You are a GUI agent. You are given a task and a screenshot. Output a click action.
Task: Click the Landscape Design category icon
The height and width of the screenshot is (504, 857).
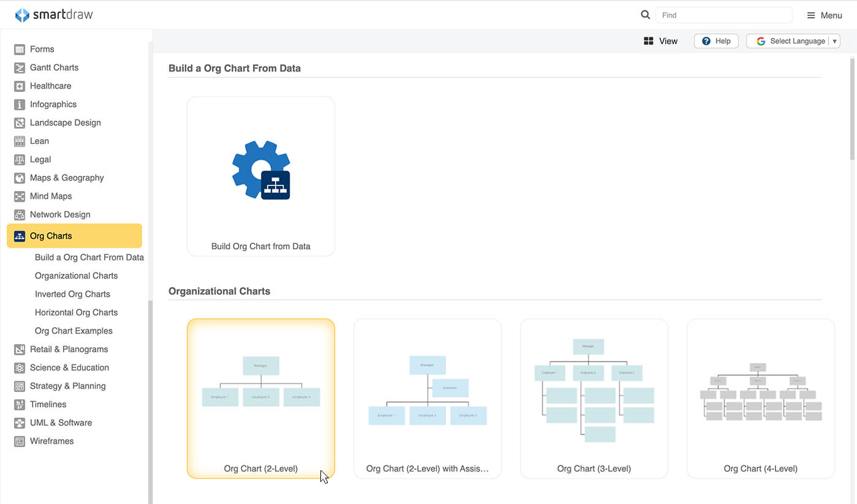coord(20,122)
